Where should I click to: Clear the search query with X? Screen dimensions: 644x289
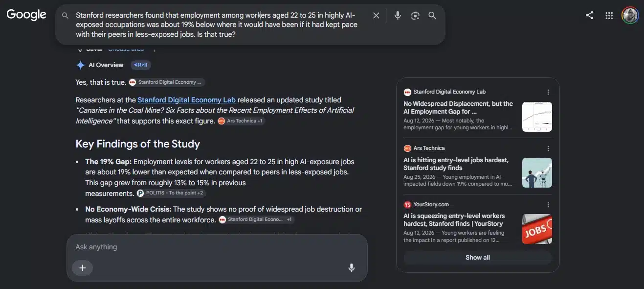376,16
